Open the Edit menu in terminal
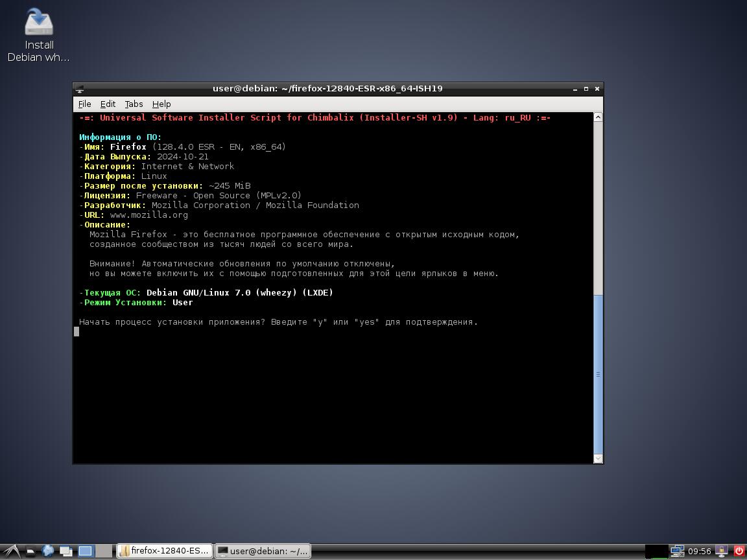Screen dimensions: 747x560 coord(108,104)
